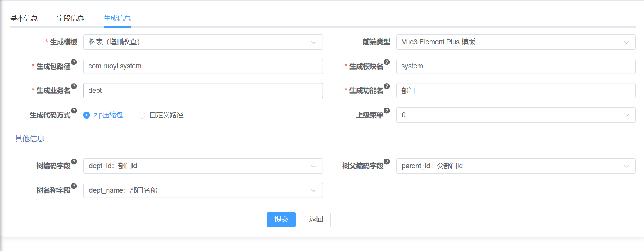
Task: Switch to the 基本信息 tab
Action: pos(24,18)
